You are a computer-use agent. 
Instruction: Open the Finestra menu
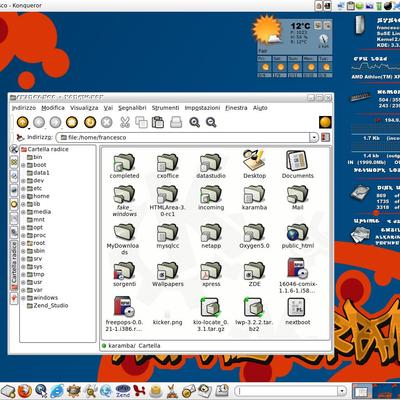[x=236, y=108]
